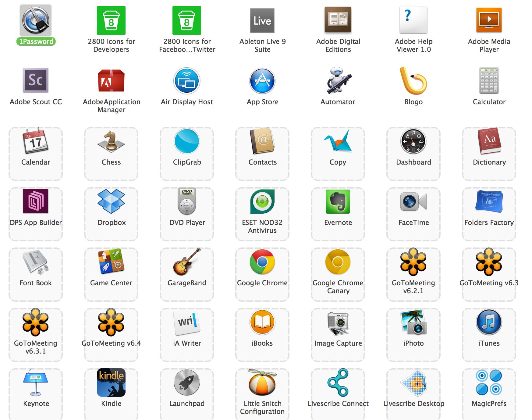Open the Adobe Scout CC icon

[x=36, y=80]
